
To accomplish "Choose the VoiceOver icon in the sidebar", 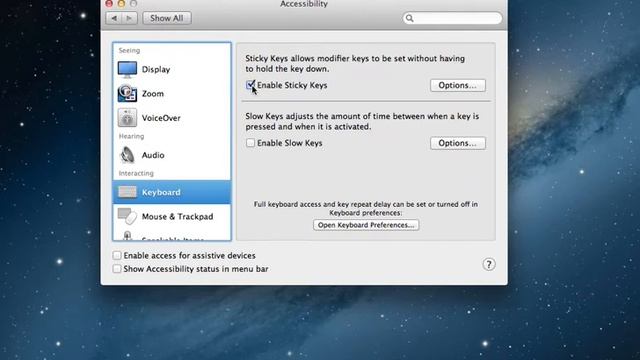I will coord(127,118).
